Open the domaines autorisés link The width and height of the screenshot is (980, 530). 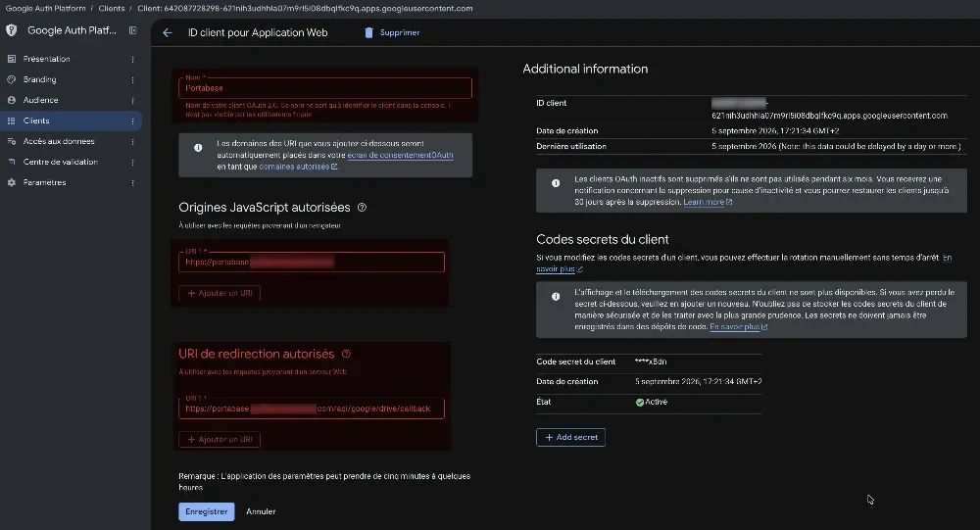tap(298, 167)
